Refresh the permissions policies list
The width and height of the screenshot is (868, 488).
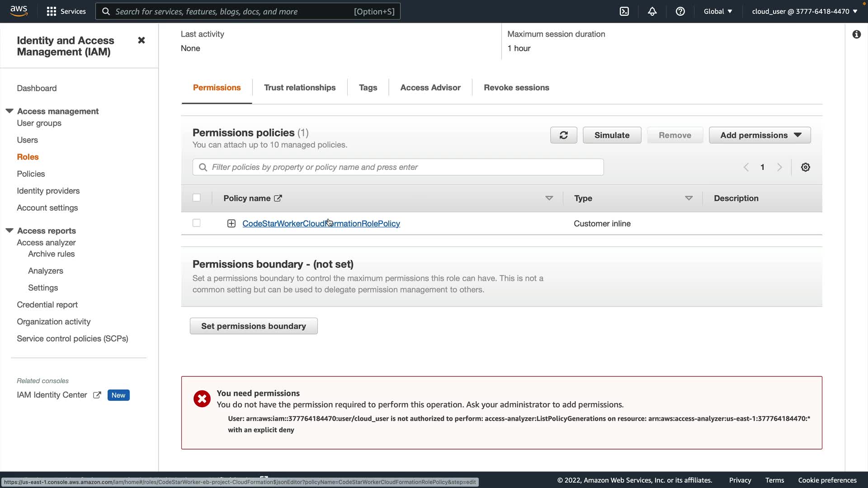click(563, 135)
